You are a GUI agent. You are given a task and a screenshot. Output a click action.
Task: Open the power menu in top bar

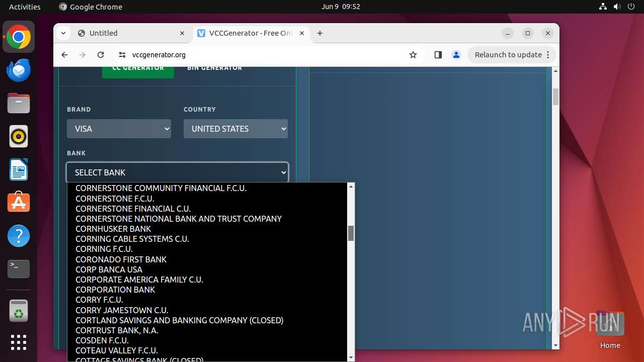coord(631,7)
